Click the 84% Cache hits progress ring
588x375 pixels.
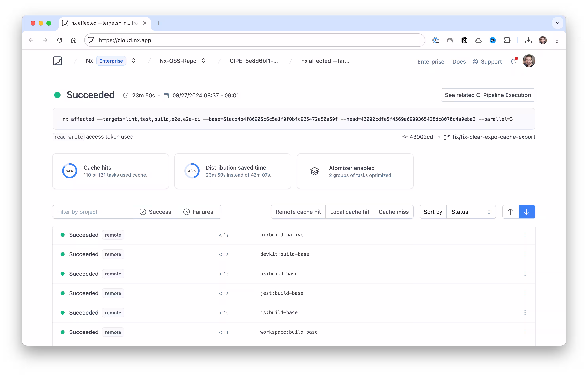(x=70, y=171)
